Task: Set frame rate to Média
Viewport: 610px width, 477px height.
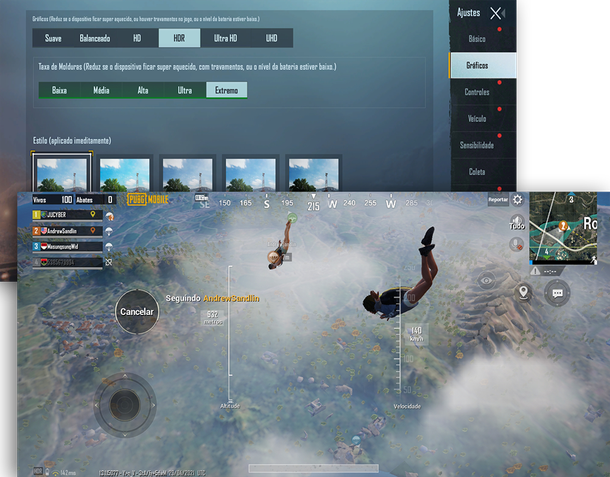Action: [101, 90]
